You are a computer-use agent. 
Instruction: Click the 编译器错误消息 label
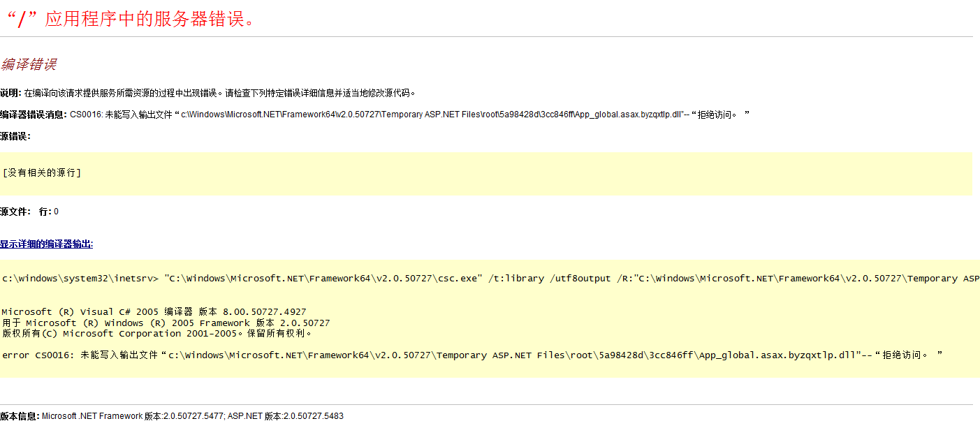(34, 115)
